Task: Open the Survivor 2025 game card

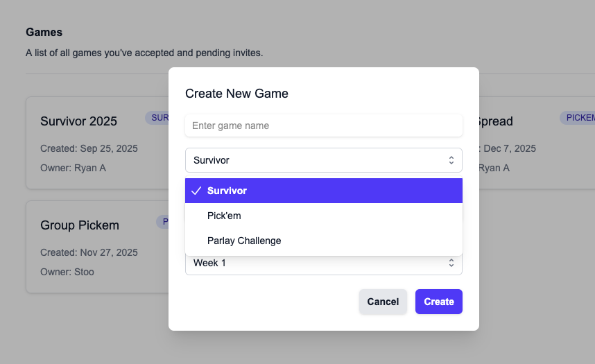Action: (97, 143)
